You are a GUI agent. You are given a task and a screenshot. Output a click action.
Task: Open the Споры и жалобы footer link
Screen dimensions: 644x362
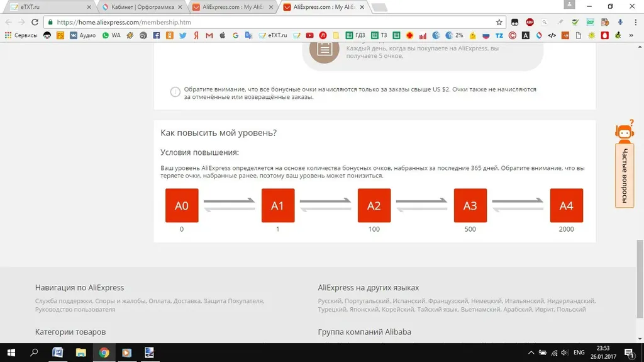click(120, 301)
